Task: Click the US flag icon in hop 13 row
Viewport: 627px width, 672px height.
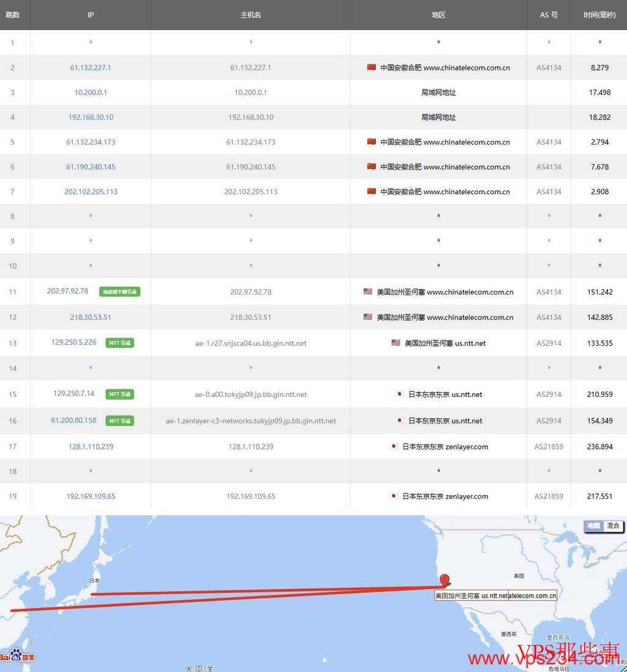Action: (396, 343)
